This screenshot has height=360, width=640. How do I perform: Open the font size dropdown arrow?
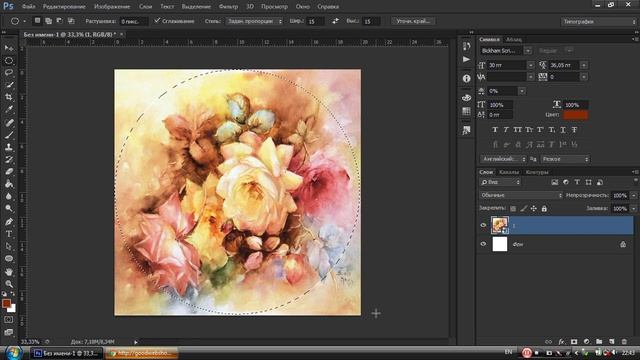pyautogui.click(x=531, y=65)
